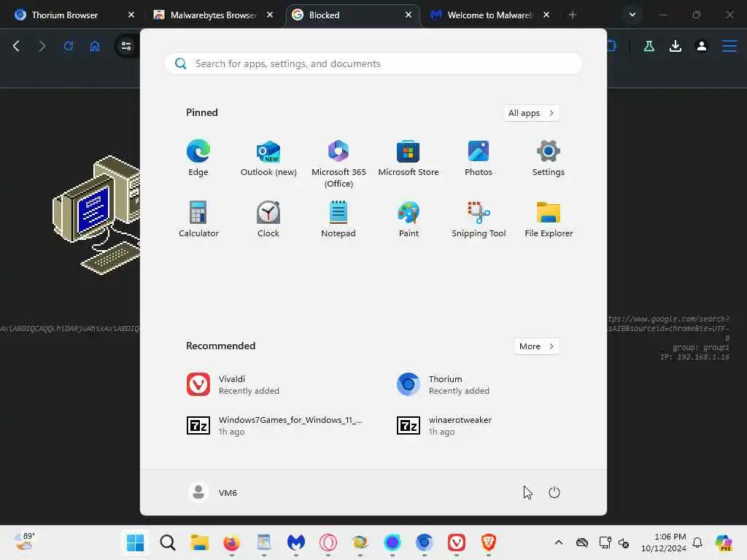Open Windows7Games_for_Windows_11 archive
The width and height of the screenshot is (747, 560).
click(274, 425)
